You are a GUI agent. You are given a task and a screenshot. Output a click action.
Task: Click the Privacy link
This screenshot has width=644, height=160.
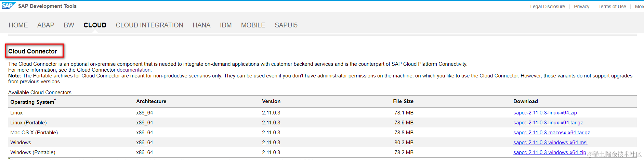click(x=581, y=7)
